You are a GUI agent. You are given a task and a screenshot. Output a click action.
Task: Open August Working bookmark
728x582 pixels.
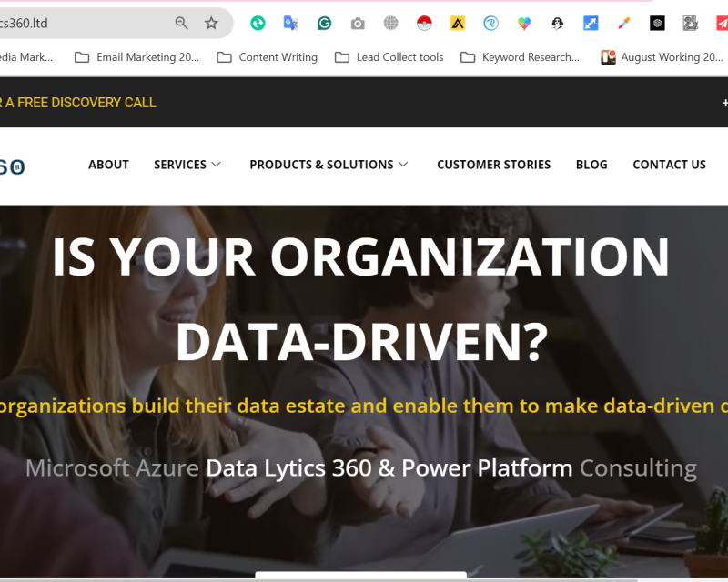tap(662, 57)
